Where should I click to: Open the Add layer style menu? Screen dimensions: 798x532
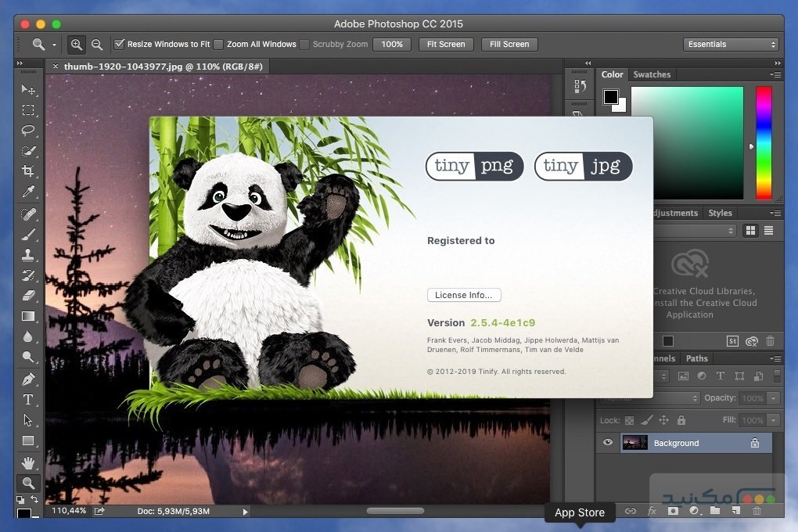(652, 511)
